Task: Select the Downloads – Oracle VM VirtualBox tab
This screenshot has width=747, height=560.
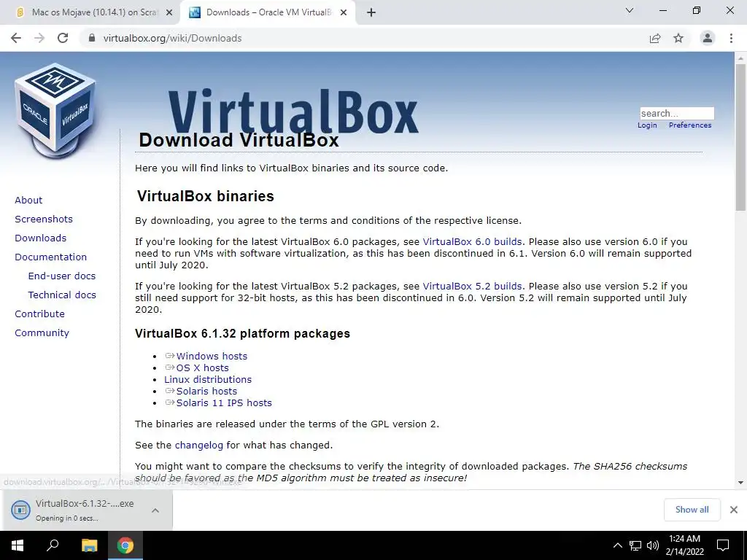Action: pos(268,12)
